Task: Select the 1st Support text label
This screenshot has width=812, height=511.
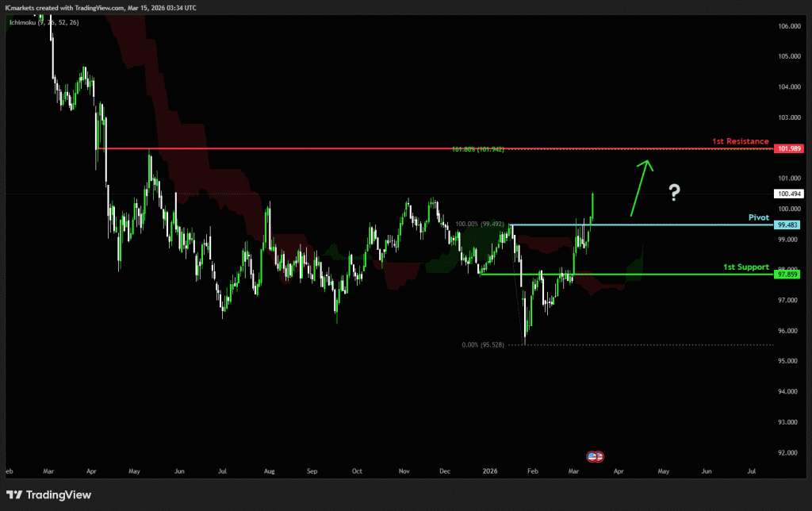Action: [x=745, y=267]
